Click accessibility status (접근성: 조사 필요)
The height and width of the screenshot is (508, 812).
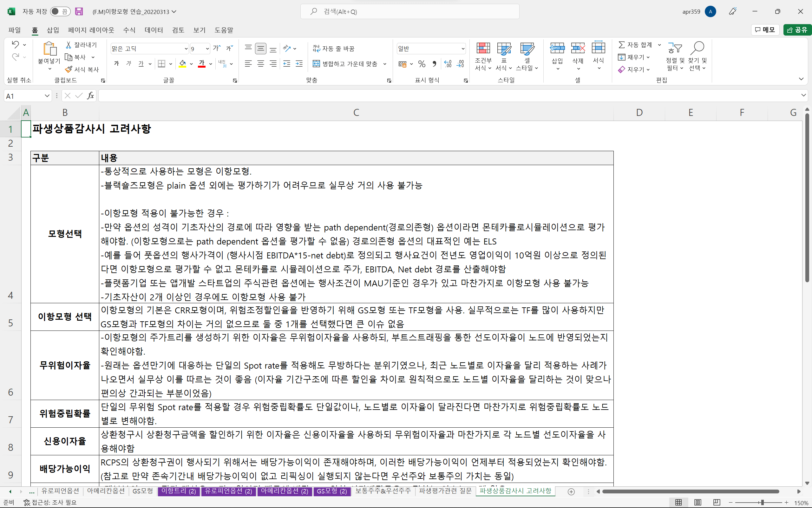[x=50, y=502]
